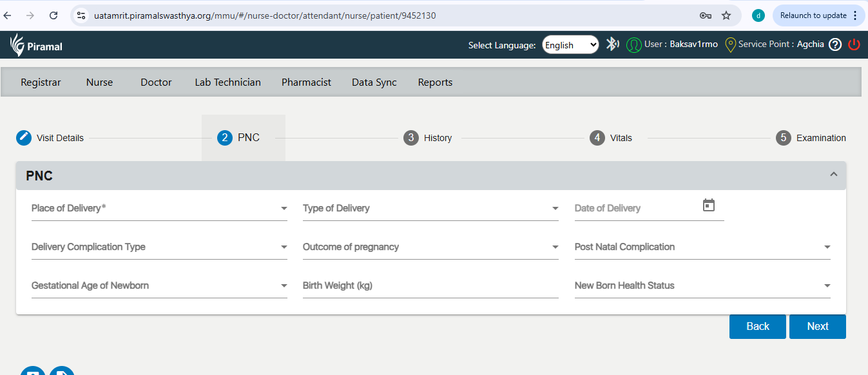This screenshot has height=375, width=868.
Task: Open the Pharmacist menu item
Action: [x=306, y=82]
